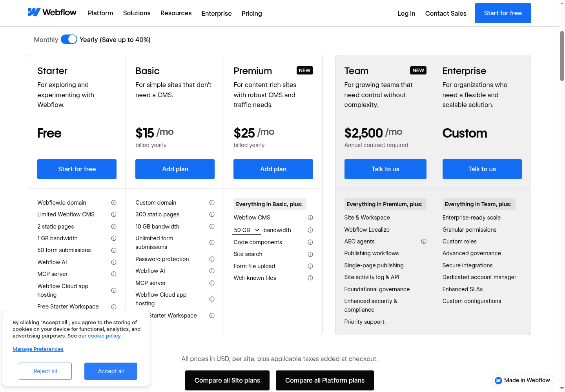Image resolution: width=565 pixels, height=392 pixels.
Task: Show info for 10 GB bandwidth
Action: pos(212,227)
